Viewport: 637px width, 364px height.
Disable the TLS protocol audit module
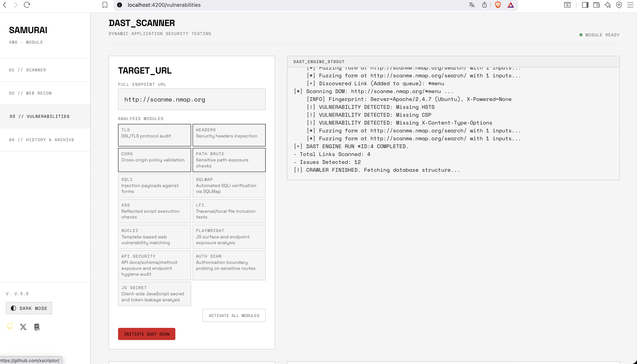155,135
